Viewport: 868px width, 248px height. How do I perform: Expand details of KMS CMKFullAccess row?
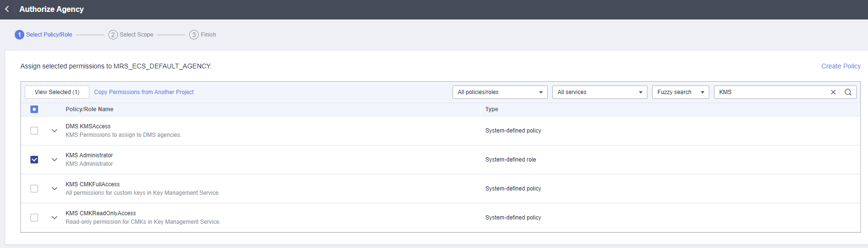pos(54,189)
